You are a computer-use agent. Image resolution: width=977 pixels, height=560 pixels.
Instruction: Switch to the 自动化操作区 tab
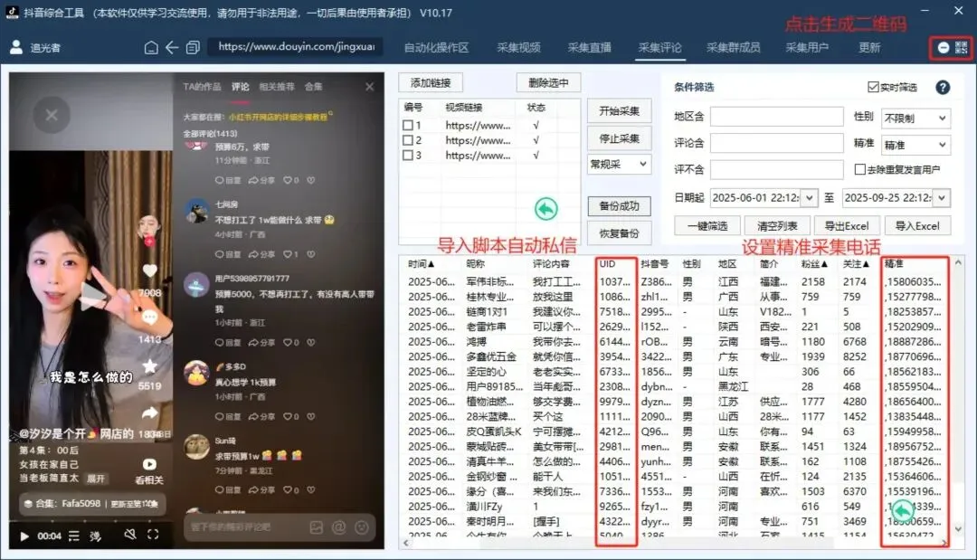coord(436,47)
